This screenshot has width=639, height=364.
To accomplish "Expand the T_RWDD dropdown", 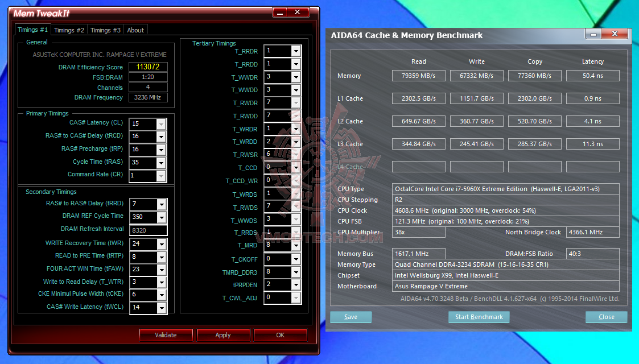I will 296,115.
